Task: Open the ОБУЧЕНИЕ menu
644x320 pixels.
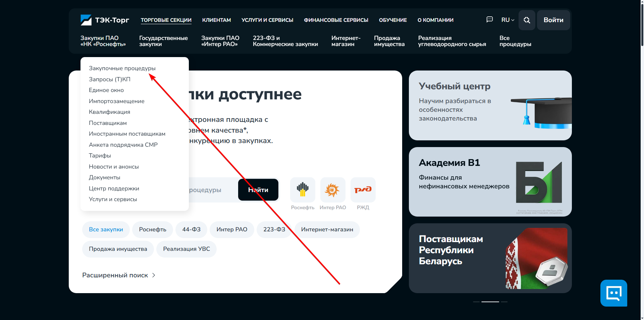Action: (393, 20)
